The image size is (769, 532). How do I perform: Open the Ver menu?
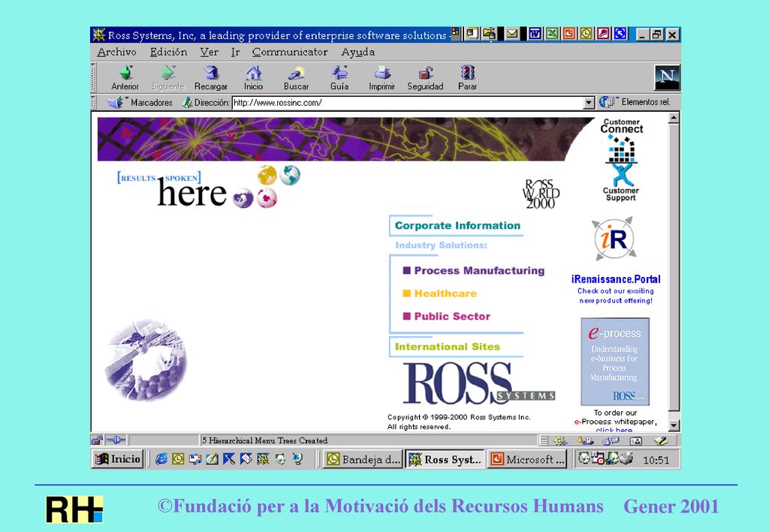click(x=209, y=52)
